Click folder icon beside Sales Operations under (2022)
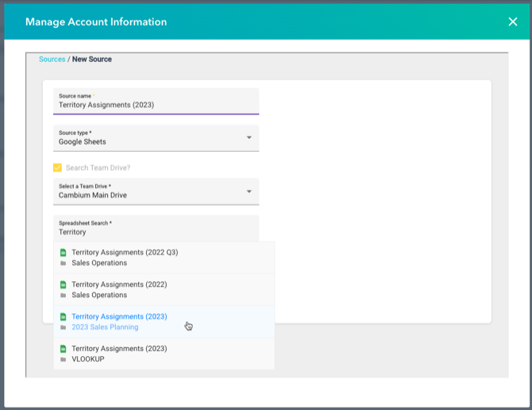This screenshot has height=410, width=532. click(63, 296)
